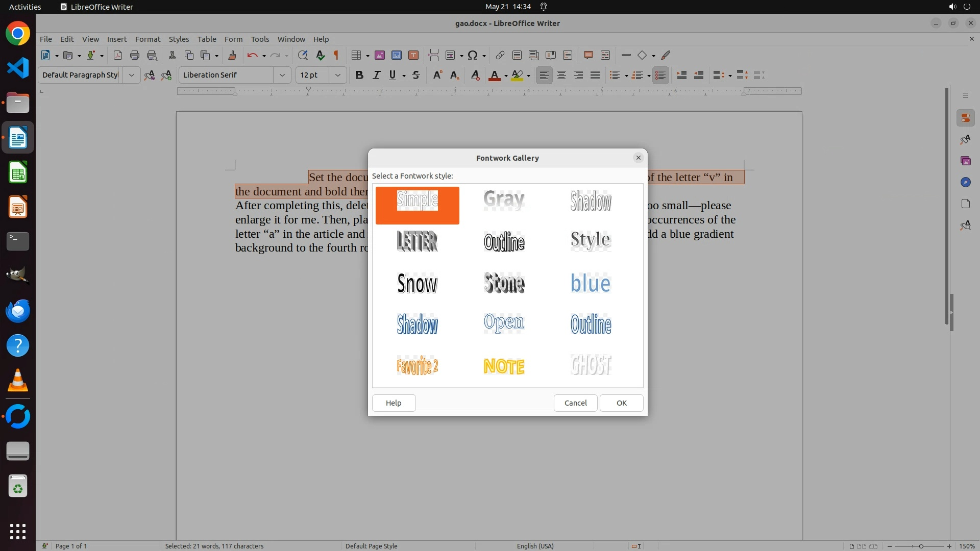Click OK in Fontwork Gallery
The image size is (980, 551).
pyautogui.click(x=621, y=403)
